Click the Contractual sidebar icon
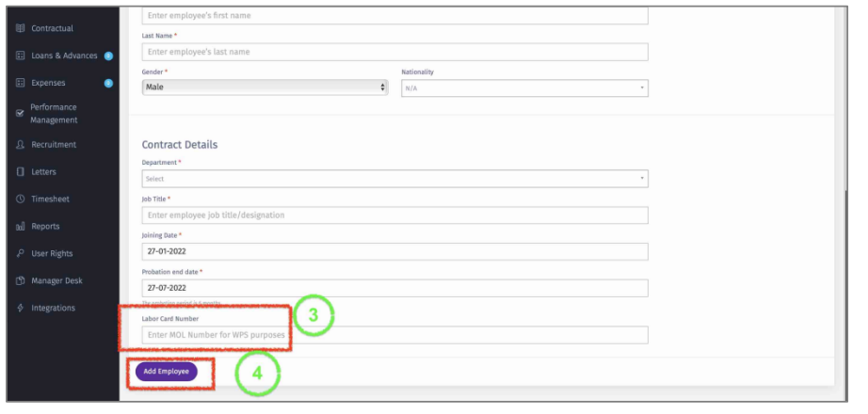The image size is (868, 414). (21, 28)
